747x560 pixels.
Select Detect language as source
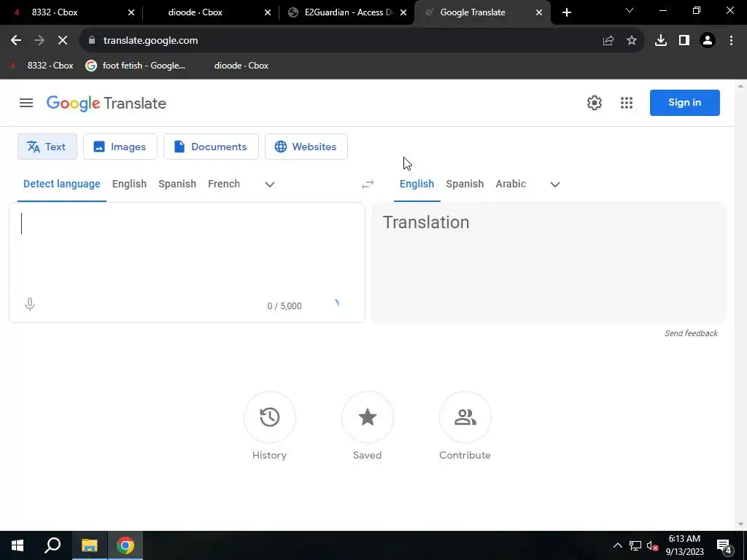tap(62, 184)
